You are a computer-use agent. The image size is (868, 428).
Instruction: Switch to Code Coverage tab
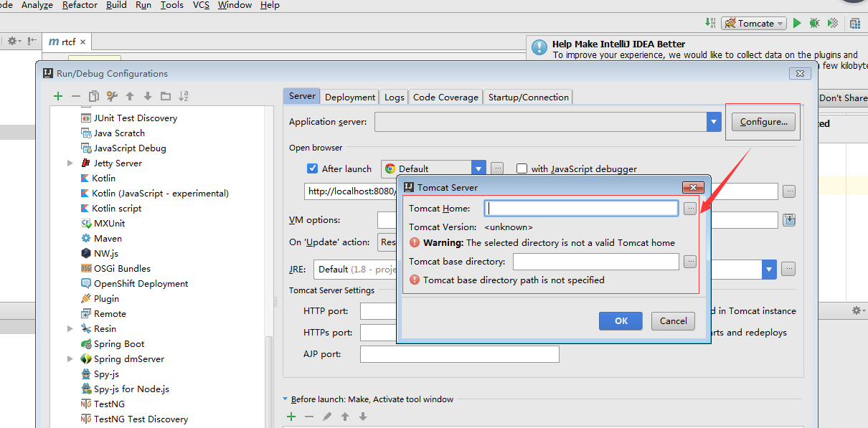coord(445,97)
